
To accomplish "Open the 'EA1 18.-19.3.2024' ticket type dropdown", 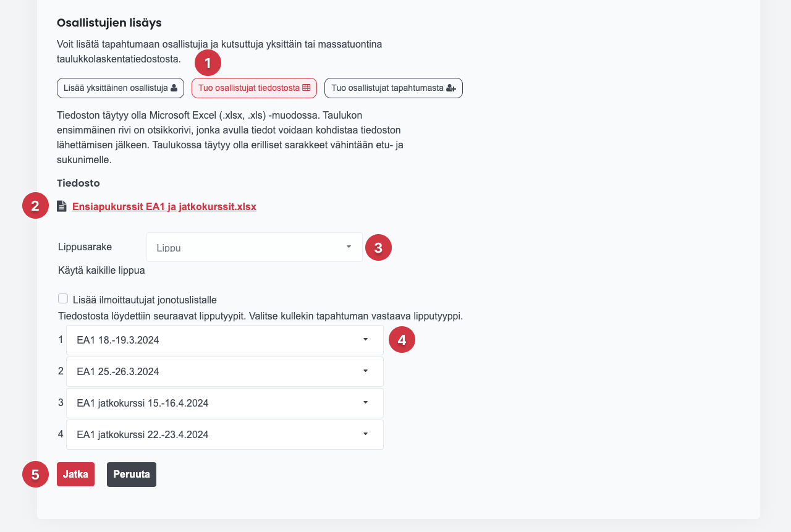I will [225, 340].
